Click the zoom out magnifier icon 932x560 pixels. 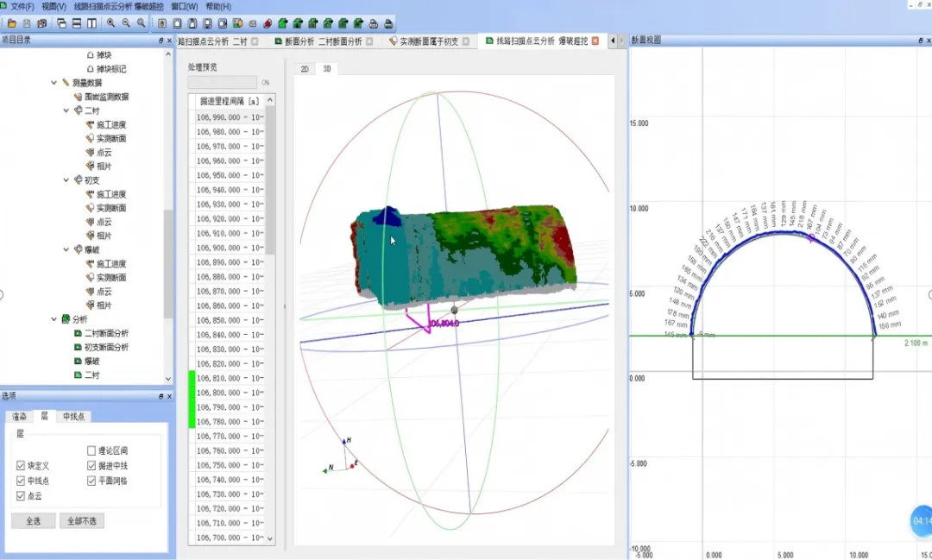click(x=126, y=23)
